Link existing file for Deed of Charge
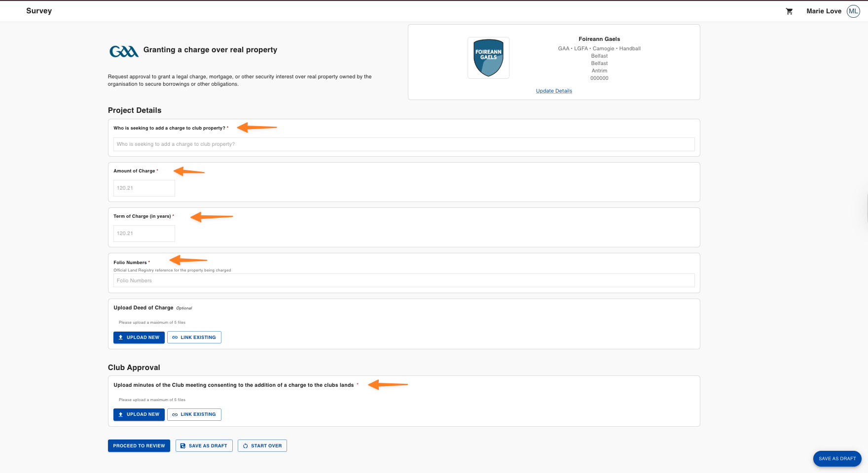Screen dimensions: 868x473 point(194,338)
